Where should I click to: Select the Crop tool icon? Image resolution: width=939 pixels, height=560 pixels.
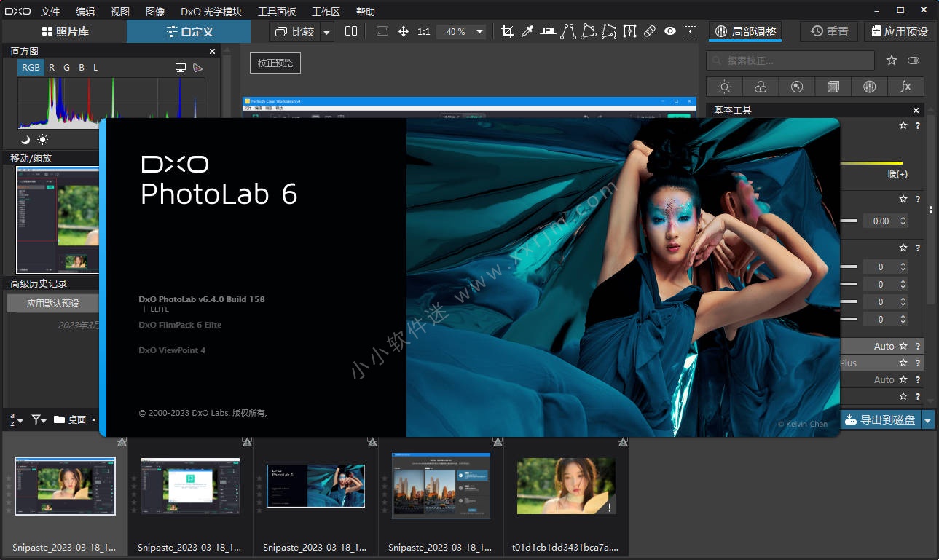pyautogui.click(x=507, y=31)
